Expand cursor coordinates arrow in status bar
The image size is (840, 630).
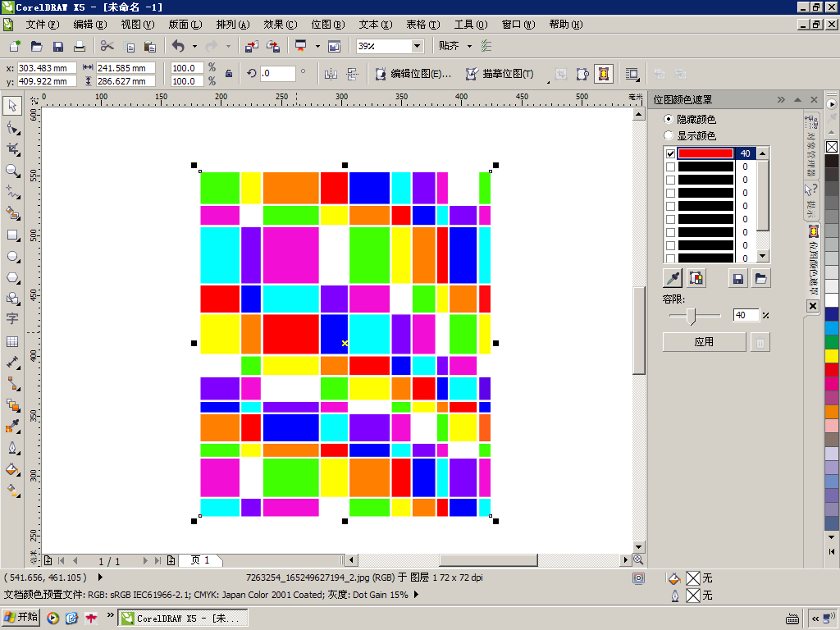coord(100,577)
